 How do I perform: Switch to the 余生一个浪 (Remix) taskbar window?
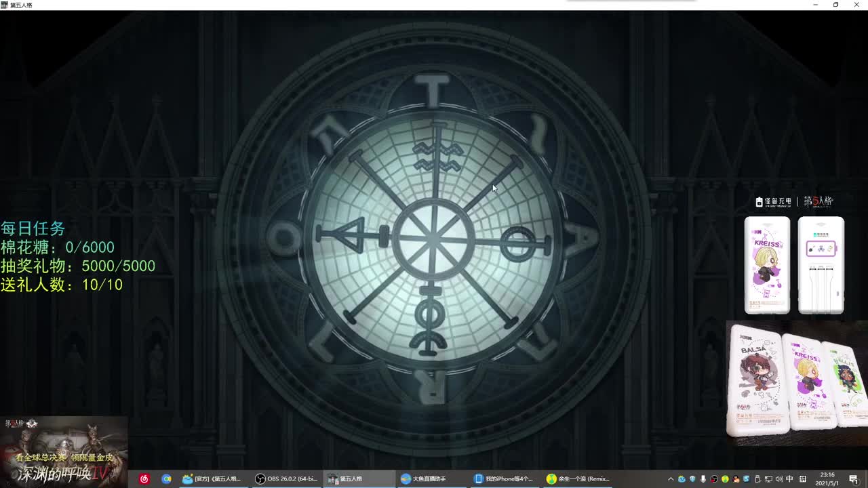577,479
